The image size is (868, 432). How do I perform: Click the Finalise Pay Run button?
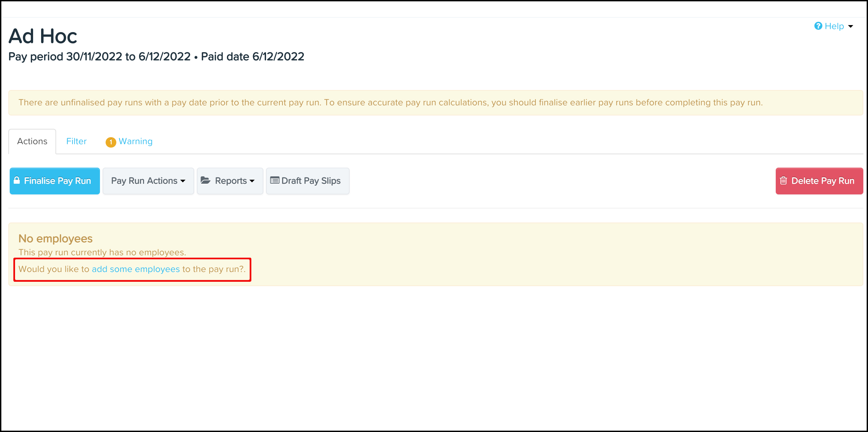[54, 181]
